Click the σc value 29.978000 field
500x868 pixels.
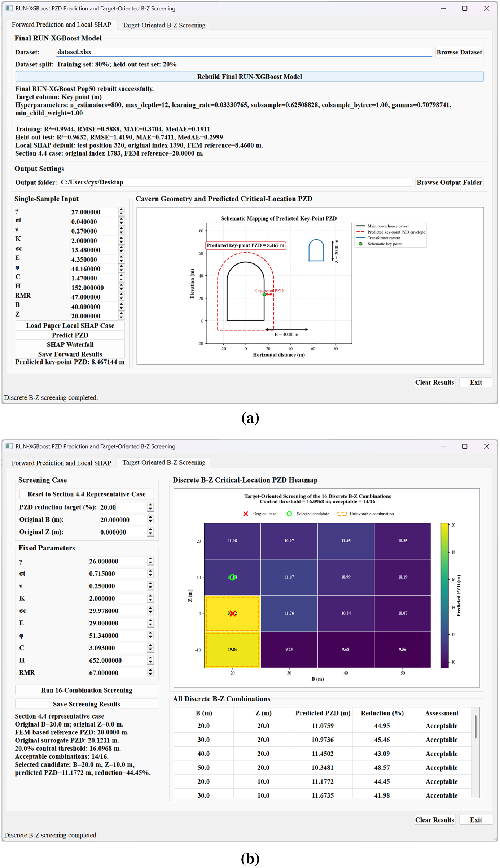(x=118, y=611)
